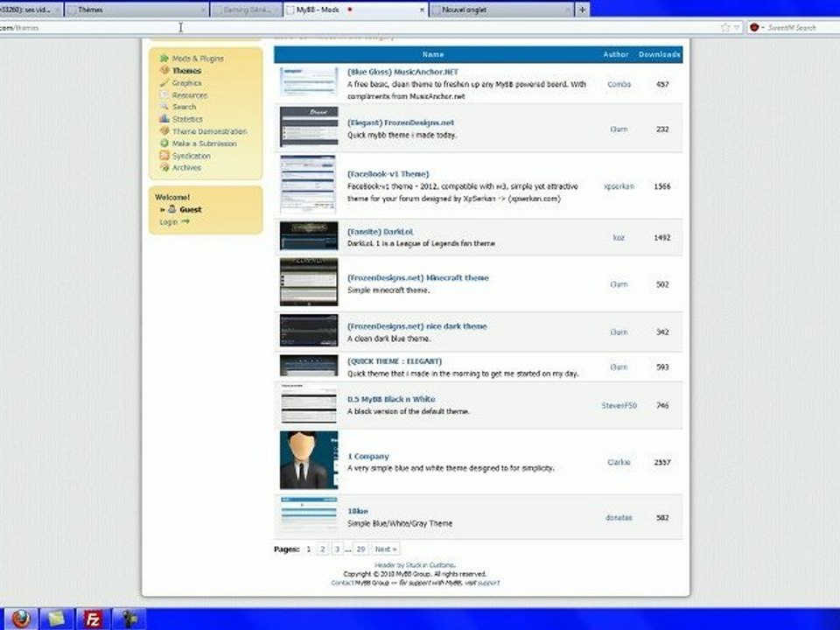Click the Minecraft theme thumbnail
Viewport: 840px width, 630px height.
click(309, 282)
